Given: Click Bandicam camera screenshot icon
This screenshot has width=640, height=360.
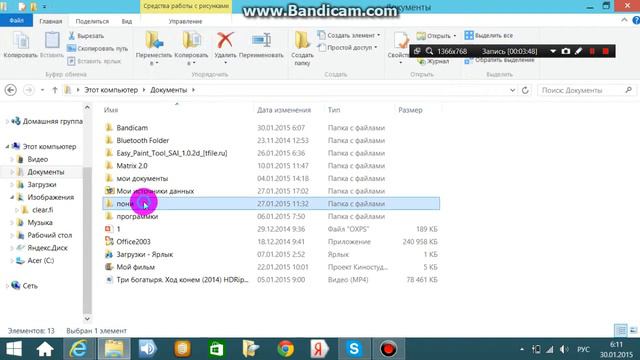Looking at the screenshot, I should [x=565, y=51].
